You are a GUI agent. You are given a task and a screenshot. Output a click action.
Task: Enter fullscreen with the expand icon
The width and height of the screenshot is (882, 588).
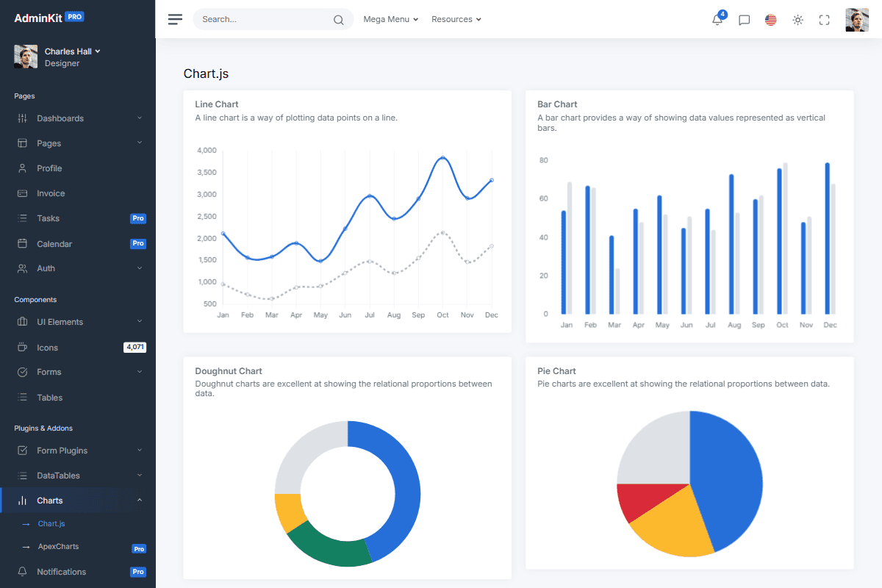pos(824,20)
